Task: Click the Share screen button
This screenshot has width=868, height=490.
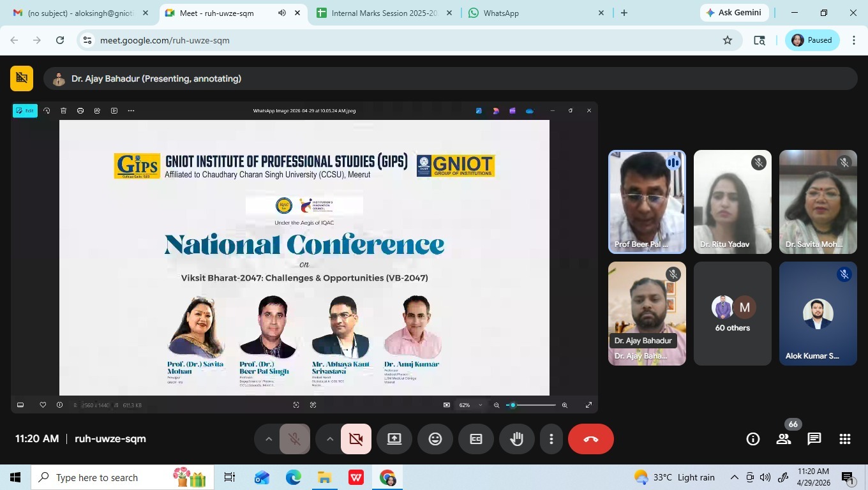Action: [394, 439]
